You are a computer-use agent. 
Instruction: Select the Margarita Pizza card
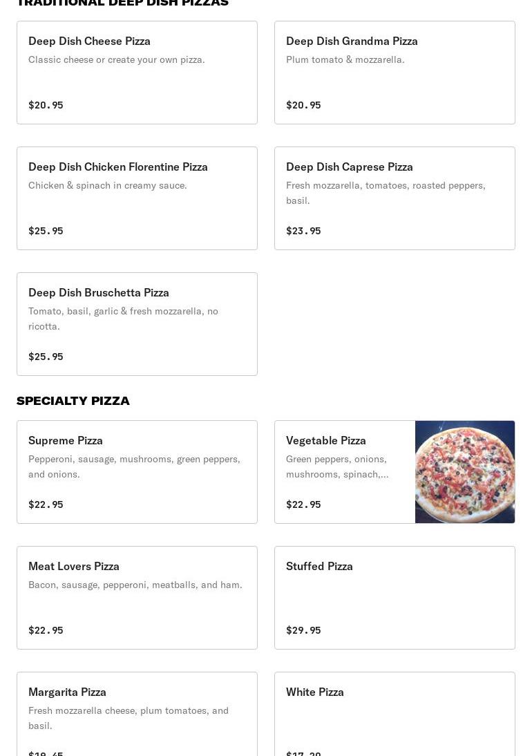pos(137,714)
